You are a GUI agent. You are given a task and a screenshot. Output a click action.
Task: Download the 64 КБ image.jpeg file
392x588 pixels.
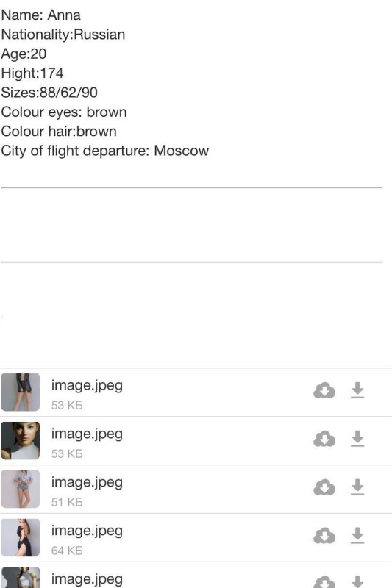click(357, 536)
